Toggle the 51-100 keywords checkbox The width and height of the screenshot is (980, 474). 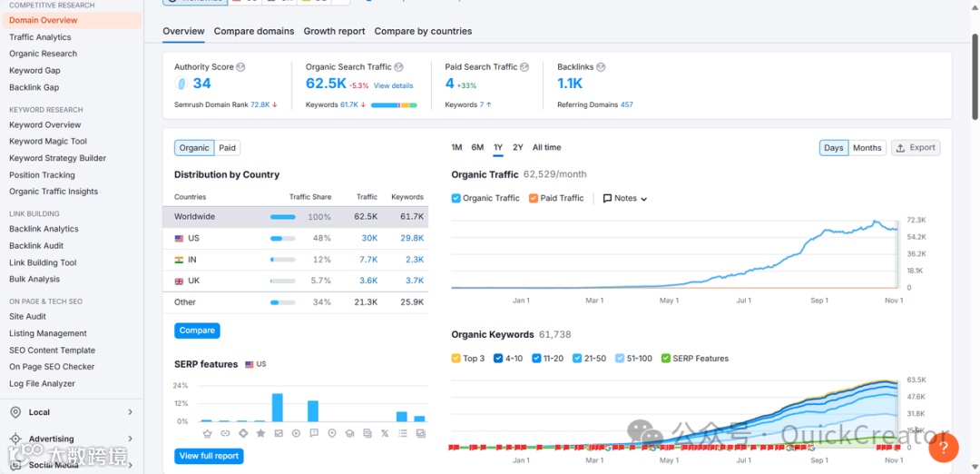(620, 359)
